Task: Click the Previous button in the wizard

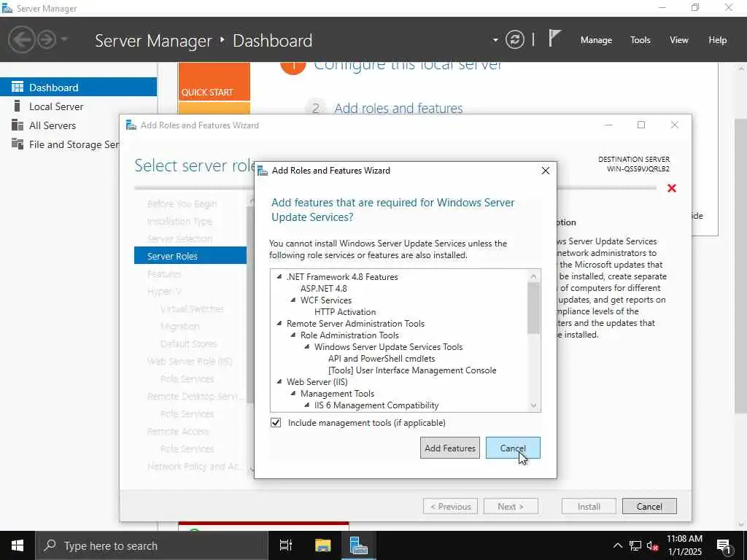Action: 451,507
